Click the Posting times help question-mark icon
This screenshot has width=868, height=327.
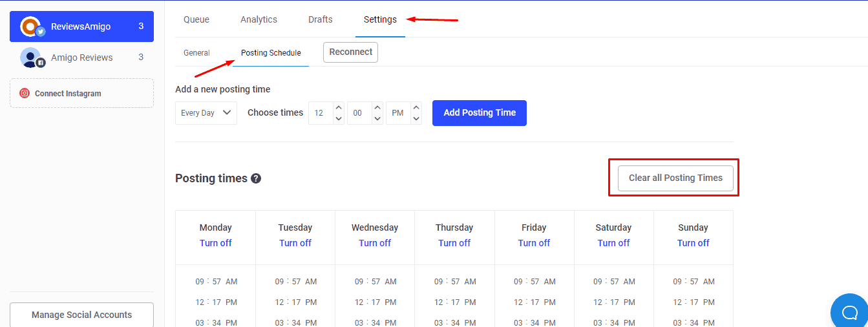[256, 178]
